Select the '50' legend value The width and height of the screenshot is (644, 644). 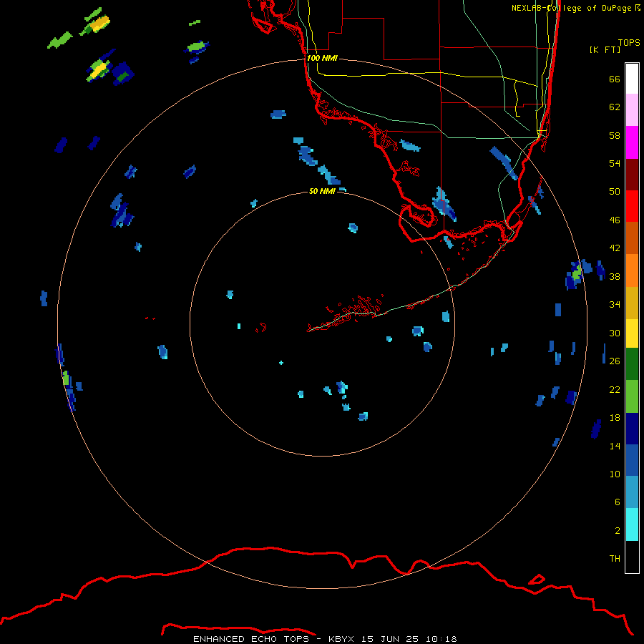pos(615,192)
